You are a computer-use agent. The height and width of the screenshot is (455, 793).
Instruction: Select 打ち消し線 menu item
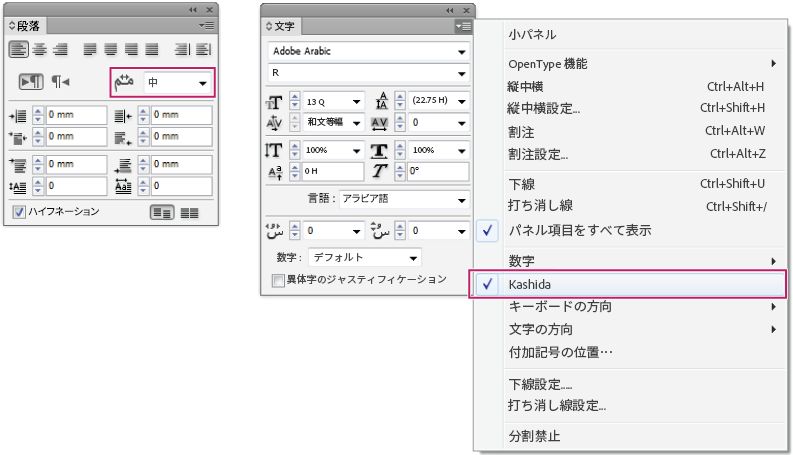point(540,206)
